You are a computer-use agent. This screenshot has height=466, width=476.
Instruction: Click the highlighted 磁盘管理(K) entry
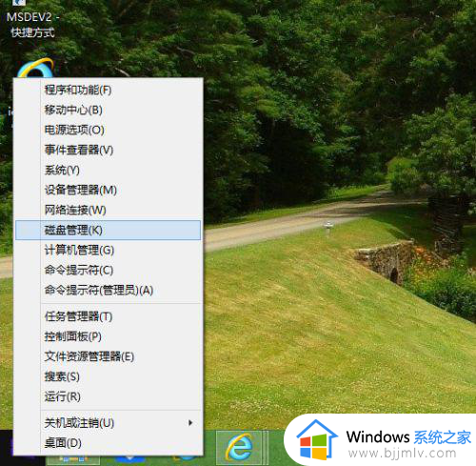tap(108, 230)
